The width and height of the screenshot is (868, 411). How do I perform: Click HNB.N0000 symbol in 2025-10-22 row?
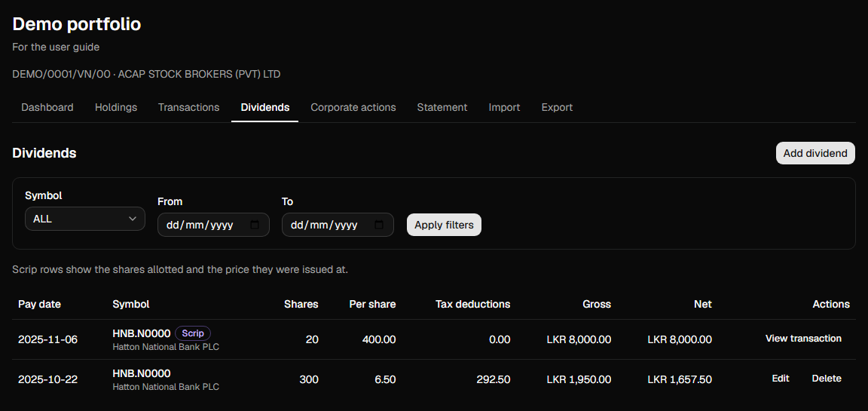pos(141,373)
